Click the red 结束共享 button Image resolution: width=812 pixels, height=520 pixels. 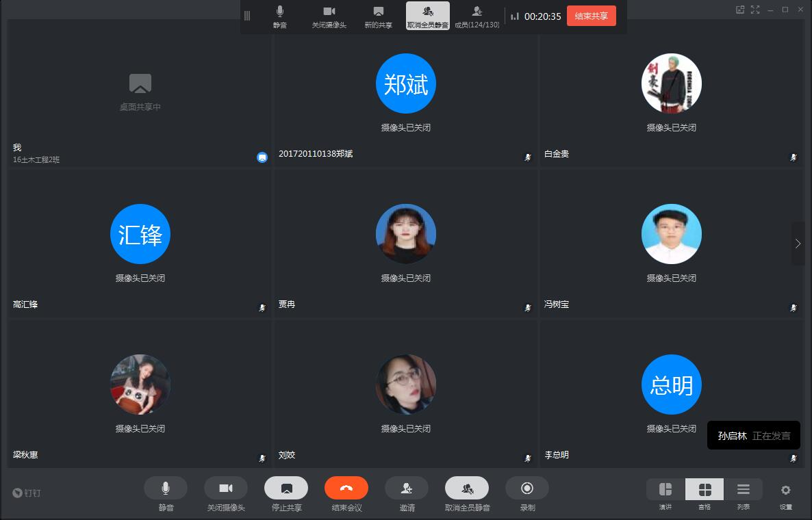pos(591,16)
